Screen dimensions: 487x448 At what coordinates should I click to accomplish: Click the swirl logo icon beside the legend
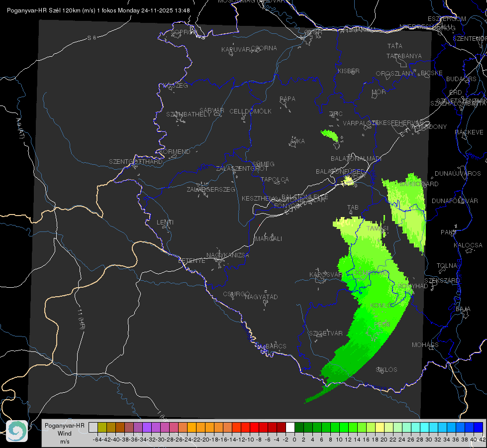17,431
